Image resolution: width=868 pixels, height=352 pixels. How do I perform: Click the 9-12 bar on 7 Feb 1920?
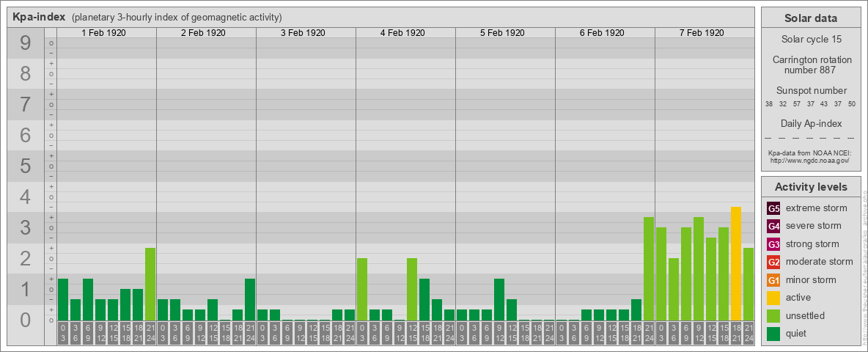point(699,268)
